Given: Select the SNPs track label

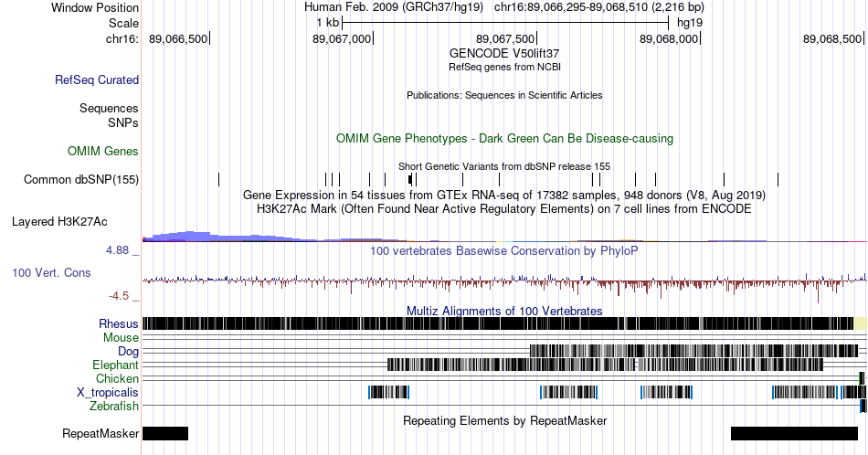Looking at the screenshot, I should pos(123,122).
